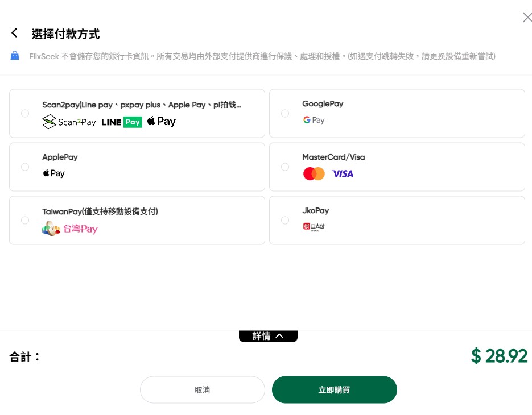This screenshot has width=532, height=415.
Task: Click the G Pay logo
Action: 314,120
